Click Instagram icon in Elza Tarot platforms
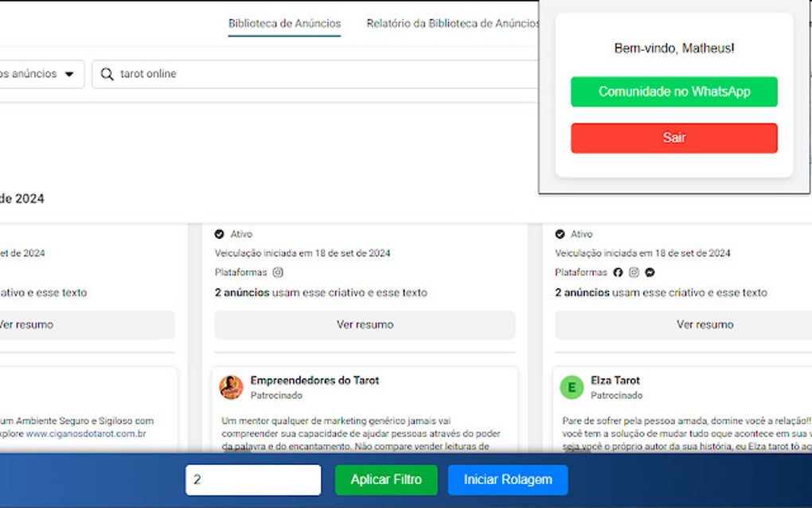The height and width of the screenshot is (508, 812). [634, 272]
